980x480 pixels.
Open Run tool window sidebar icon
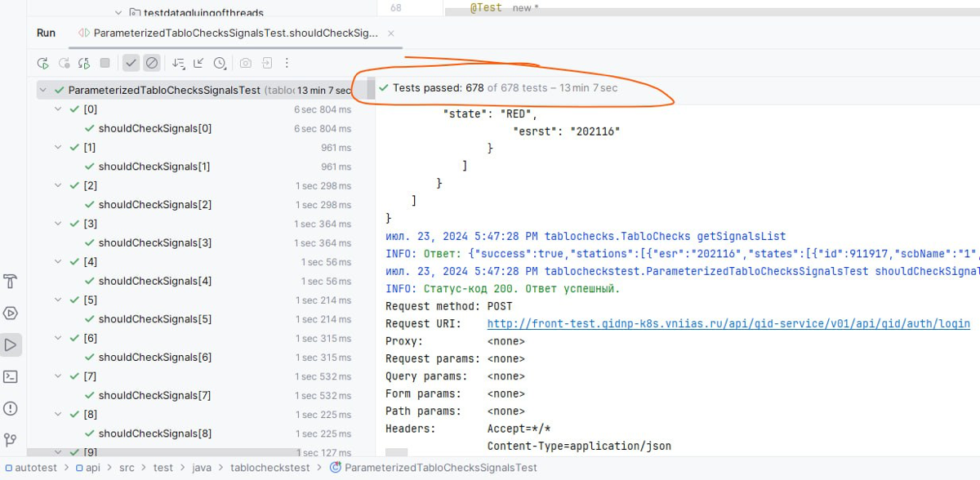point(11,345)
